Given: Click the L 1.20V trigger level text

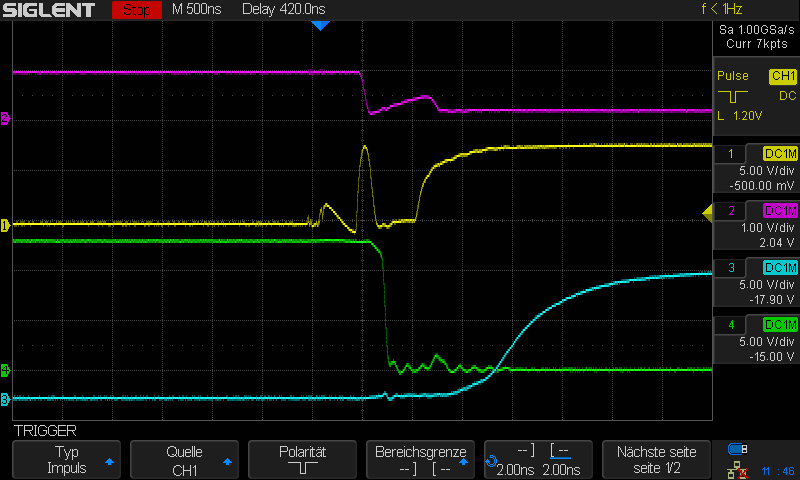Looking at the screenshot, I should 739,116.
